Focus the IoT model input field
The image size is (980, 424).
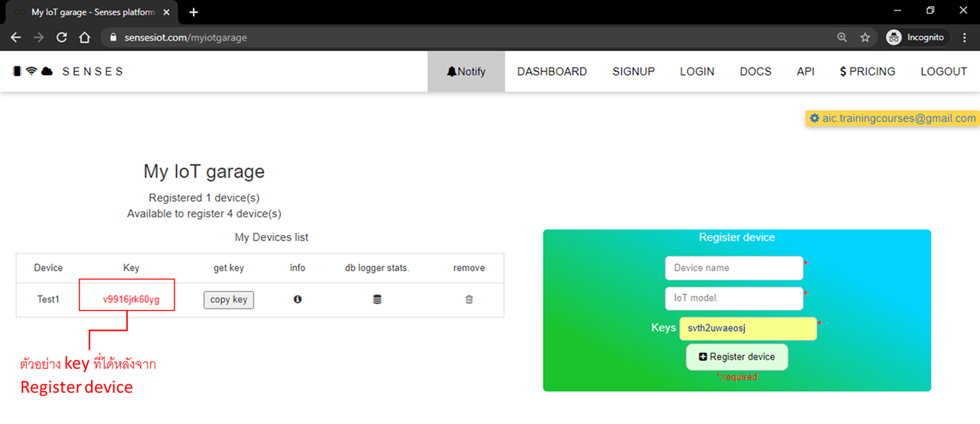733,298
